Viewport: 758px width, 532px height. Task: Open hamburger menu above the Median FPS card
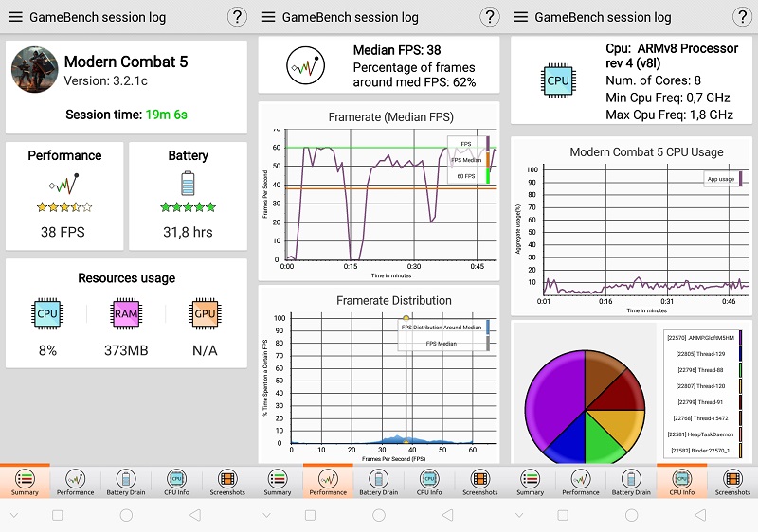click(268, 17)
